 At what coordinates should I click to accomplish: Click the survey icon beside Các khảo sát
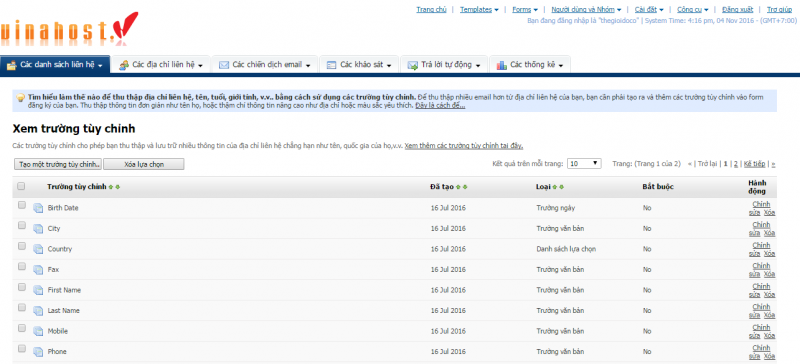pos(332,65)
